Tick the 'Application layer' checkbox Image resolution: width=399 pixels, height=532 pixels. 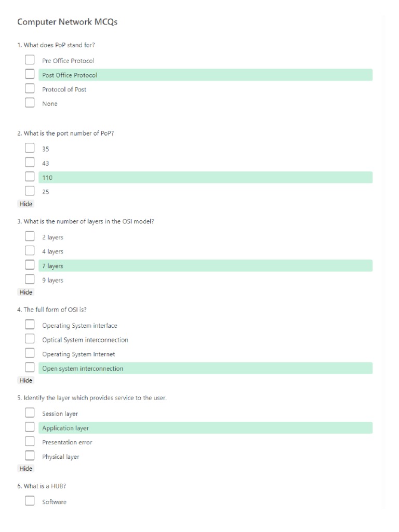30,428
